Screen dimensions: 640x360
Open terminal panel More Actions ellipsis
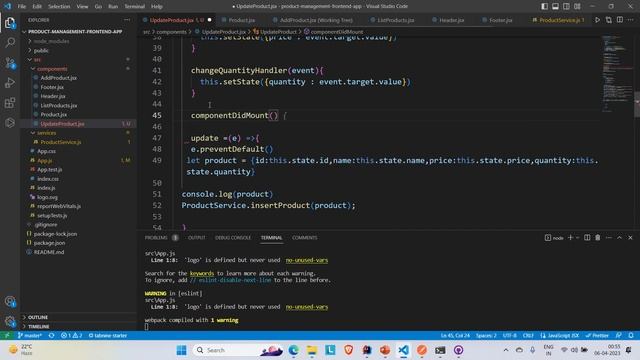tap(609, 238)
